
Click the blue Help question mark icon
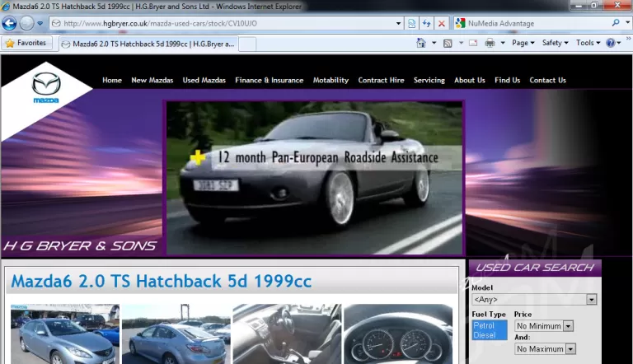coord(611,43)
